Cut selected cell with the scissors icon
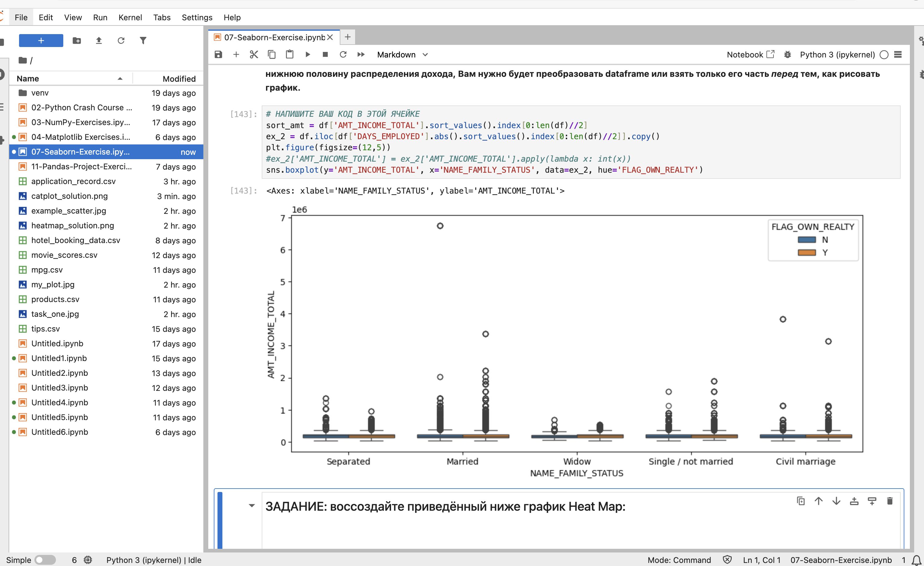The height and width of the screenshot is (566, 924). 254,55
